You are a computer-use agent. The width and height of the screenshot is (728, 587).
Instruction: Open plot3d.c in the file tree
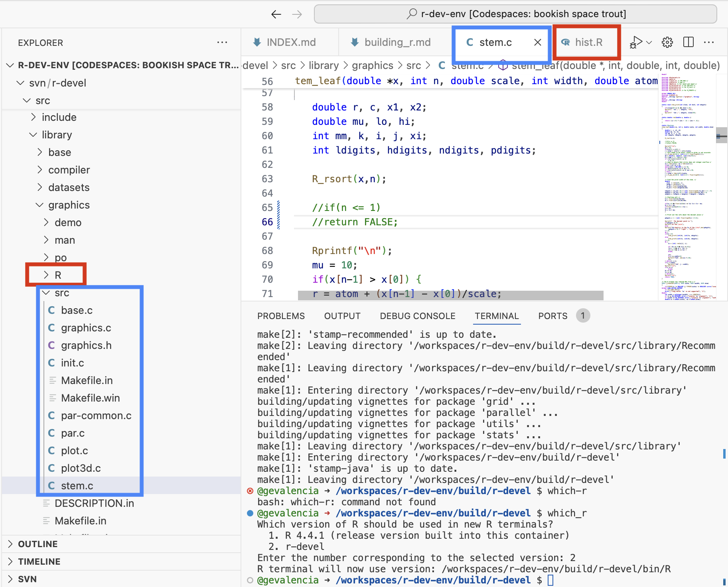pos(81,468)
